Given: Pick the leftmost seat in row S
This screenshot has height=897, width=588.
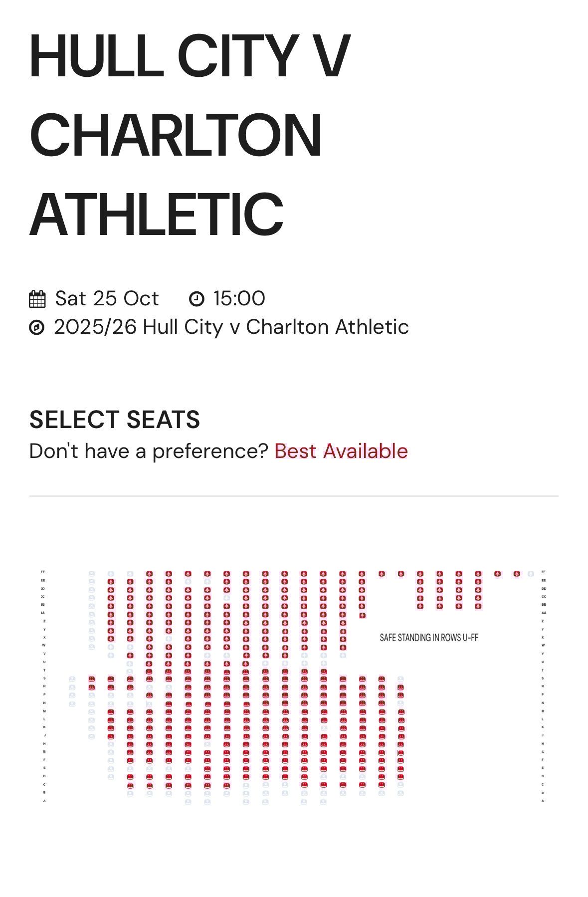Looking at the screenshot, I should (72, 679).
